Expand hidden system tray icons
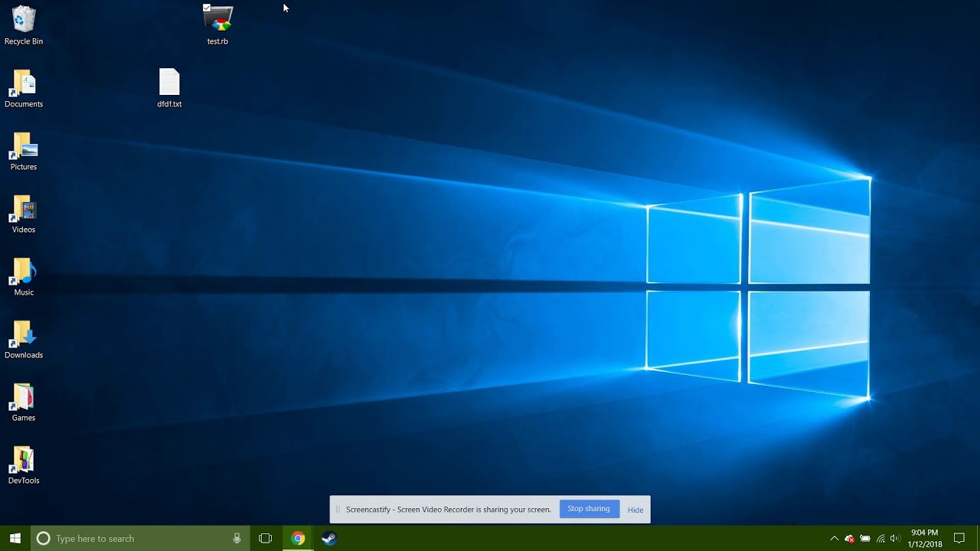The image size is (980, 551). (834, 539)
